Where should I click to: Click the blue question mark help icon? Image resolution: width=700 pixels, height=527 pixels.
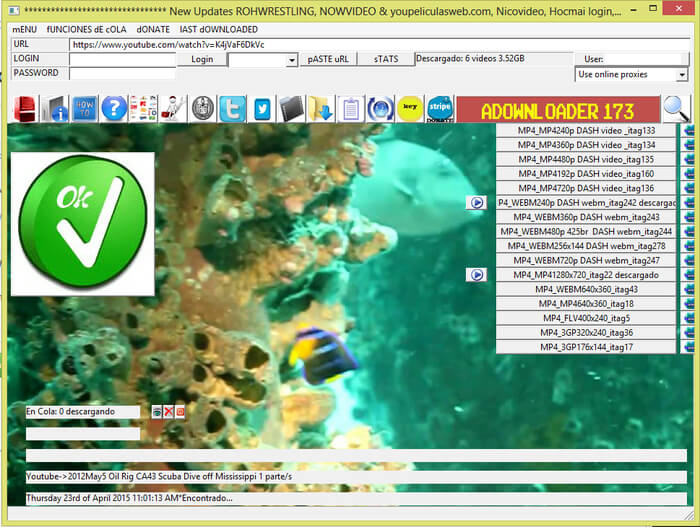coord(114,108)
